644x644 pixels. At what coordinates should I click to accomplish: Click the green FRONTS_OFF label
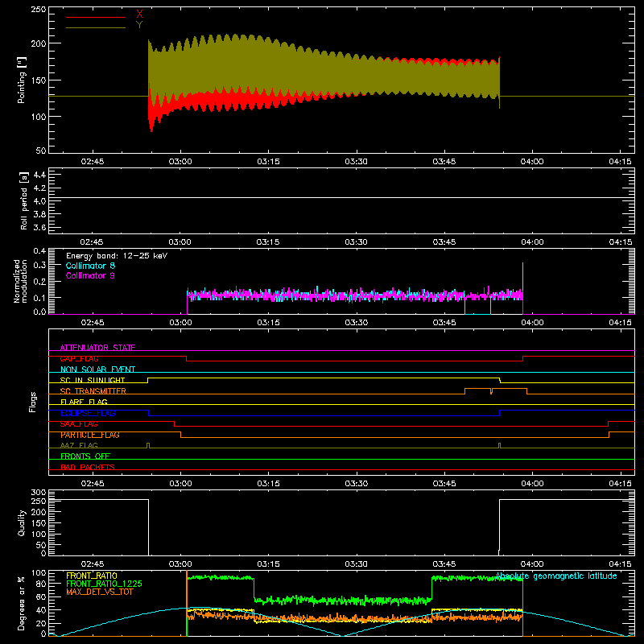point(85,456)
